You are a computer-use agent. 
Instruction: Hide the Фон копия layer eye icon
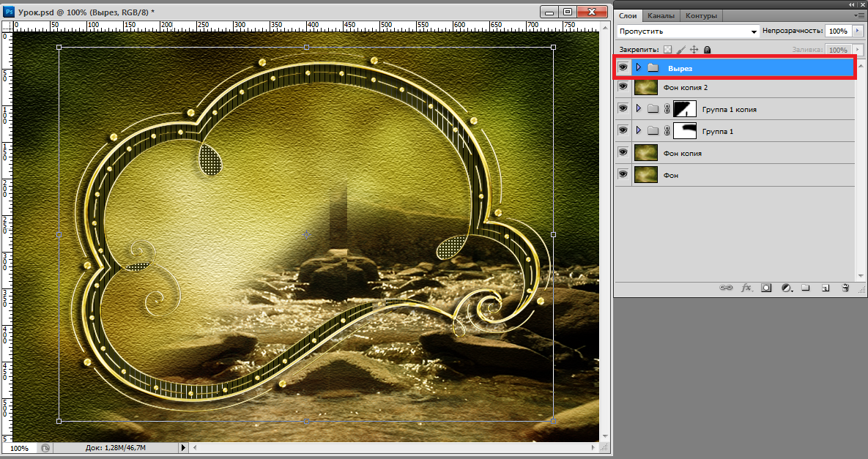coord(623,152)
